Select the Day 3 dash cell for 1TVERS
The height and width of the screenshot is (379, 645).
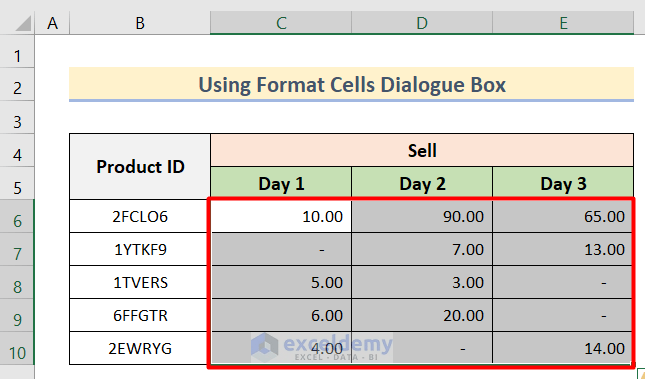pyautogui.click(x=562, y=282)
